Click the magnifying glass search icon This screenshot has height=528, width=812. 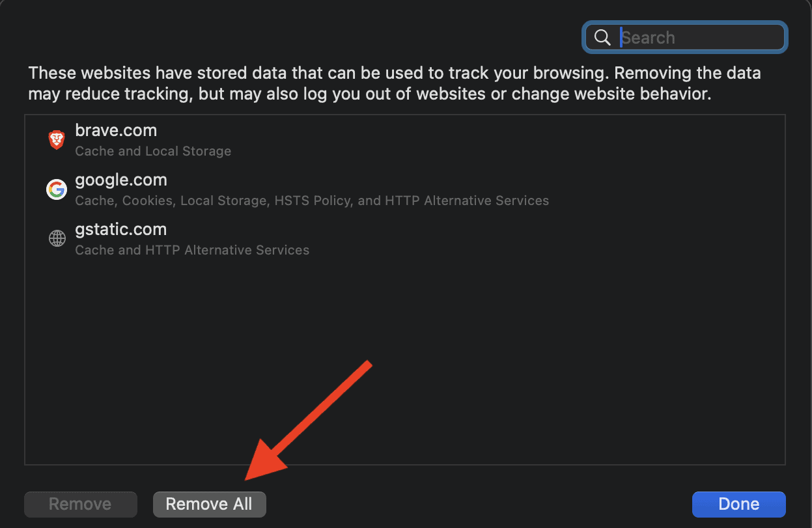point(602,38)
